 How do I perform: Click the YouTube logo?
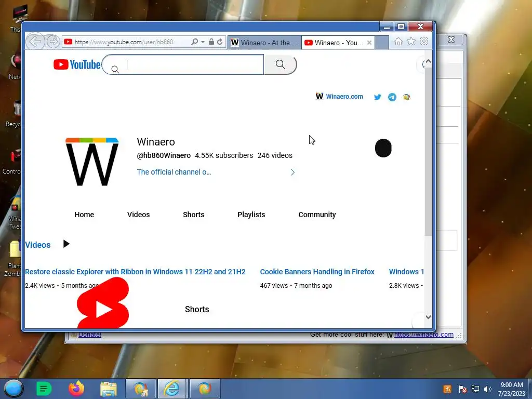click(77, 64)
